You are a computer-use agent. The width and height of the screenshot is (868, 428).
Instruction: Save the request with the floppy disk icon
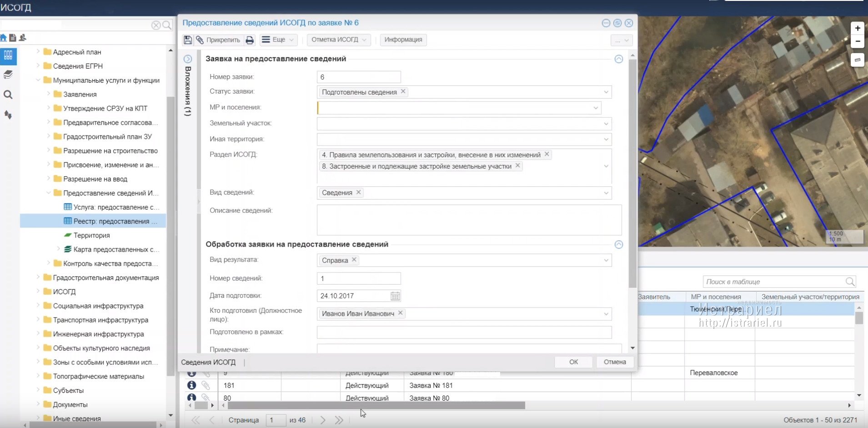point(188,40)
